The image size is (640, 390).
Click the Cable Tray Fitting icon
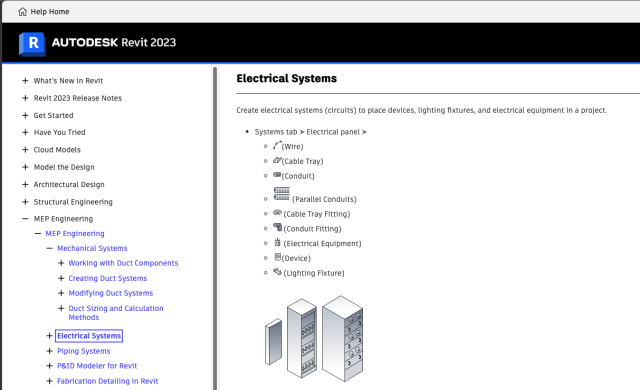[278, 213]
